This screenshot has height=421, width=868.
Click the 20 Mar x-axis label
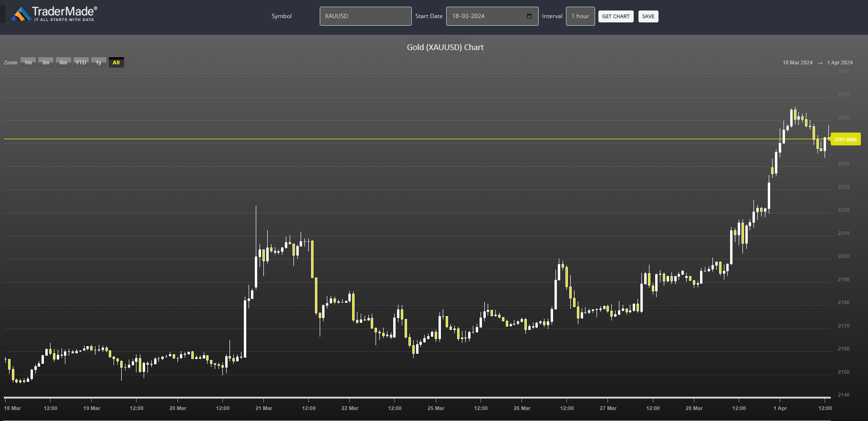click(178, 408)
